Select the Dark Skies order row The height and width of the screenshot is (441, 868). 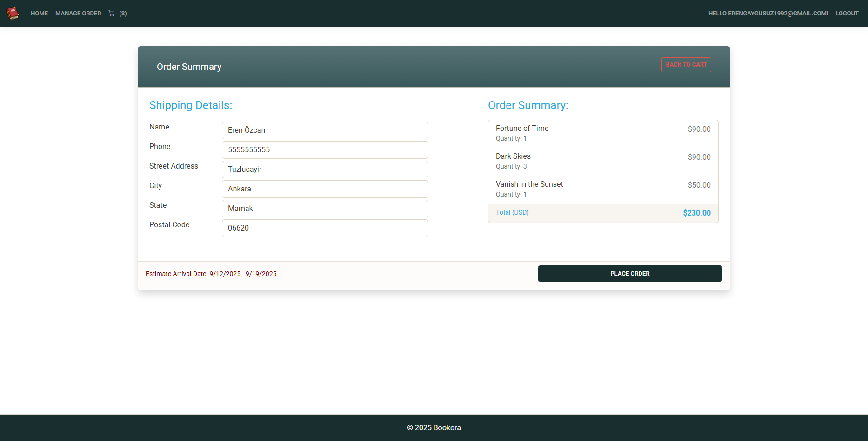click(603, 162)
